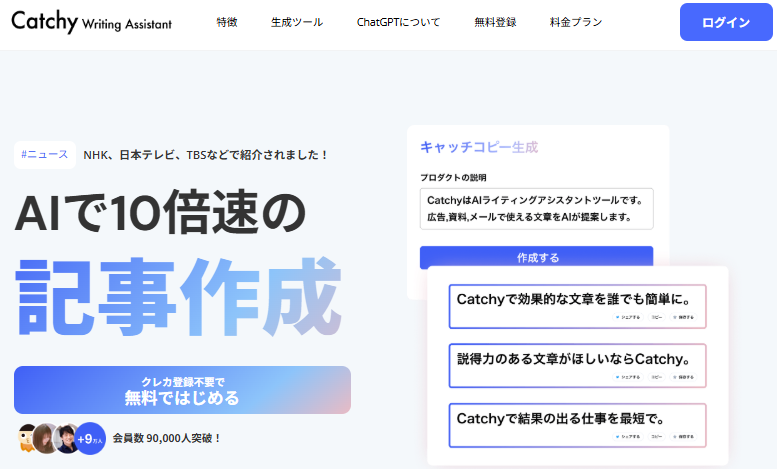Open the 無料登録 link in navigation

(495, 22)
